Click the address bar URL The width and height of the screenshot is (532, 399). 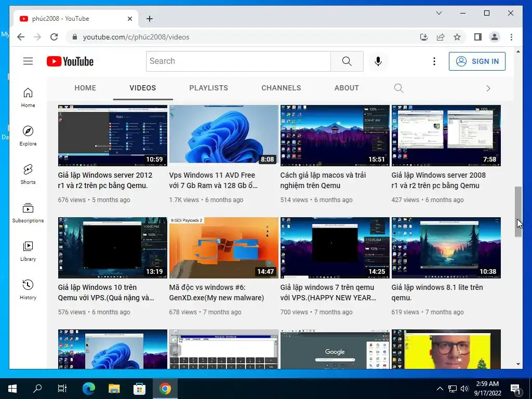click(136, 37)
